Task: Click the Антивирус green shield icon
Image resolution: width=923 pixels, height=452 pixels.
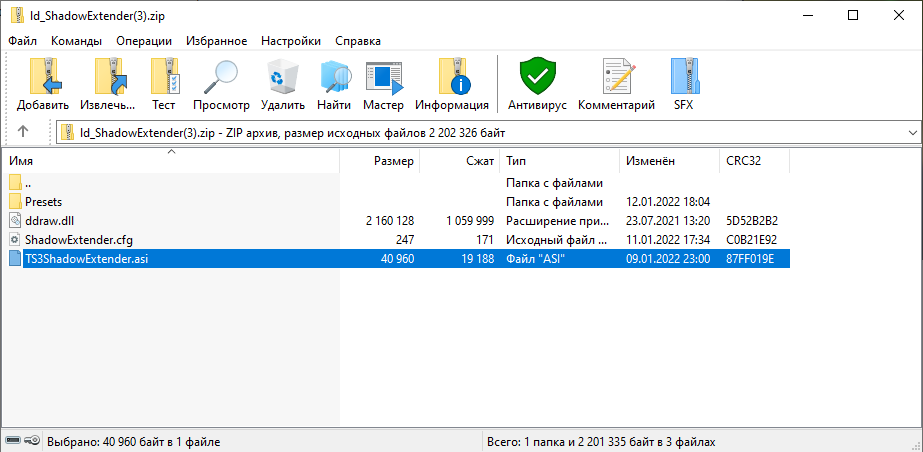Action: (x=537, y=77)
